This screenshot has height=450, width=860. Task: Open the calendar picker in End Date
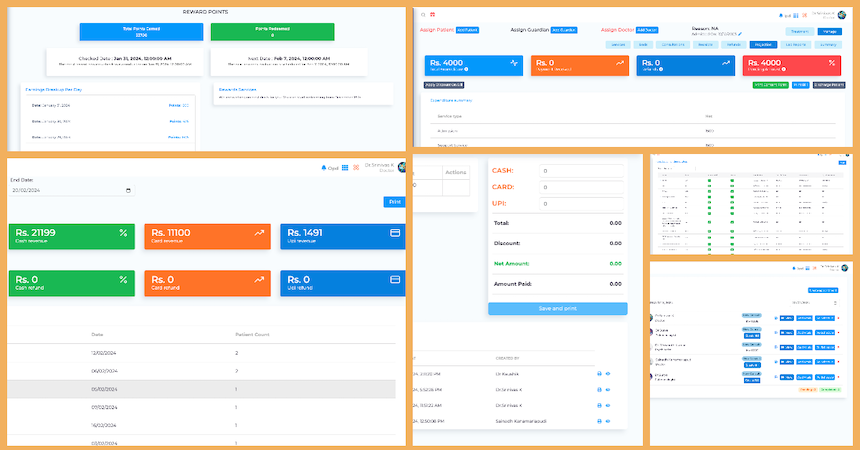click(x=128, y=190)
